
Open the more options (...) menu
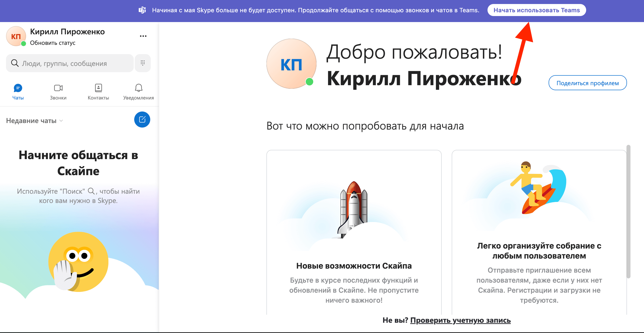143,36
